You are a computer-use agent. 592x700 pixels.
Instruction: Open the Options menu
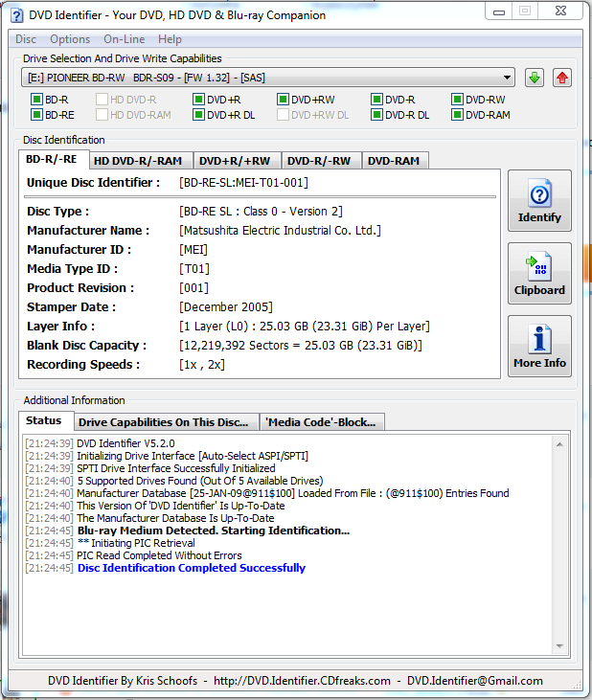(x=70, y=39)
